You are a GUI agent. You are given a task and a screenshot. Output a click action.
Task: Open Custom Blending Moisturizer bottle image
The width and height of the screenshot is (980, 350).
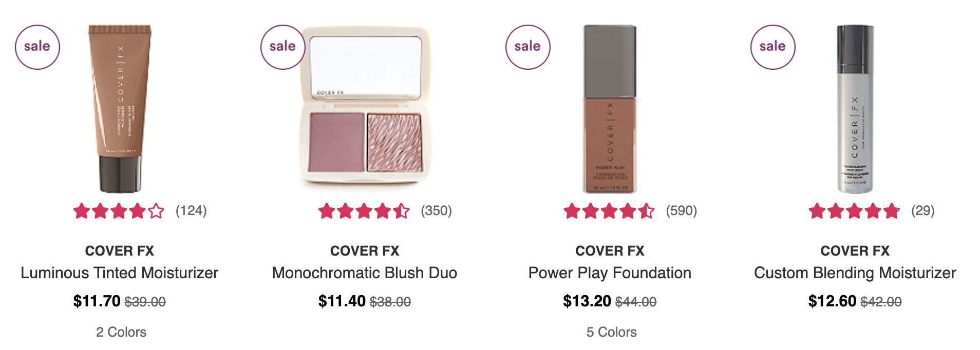click(x=855, y=109)
